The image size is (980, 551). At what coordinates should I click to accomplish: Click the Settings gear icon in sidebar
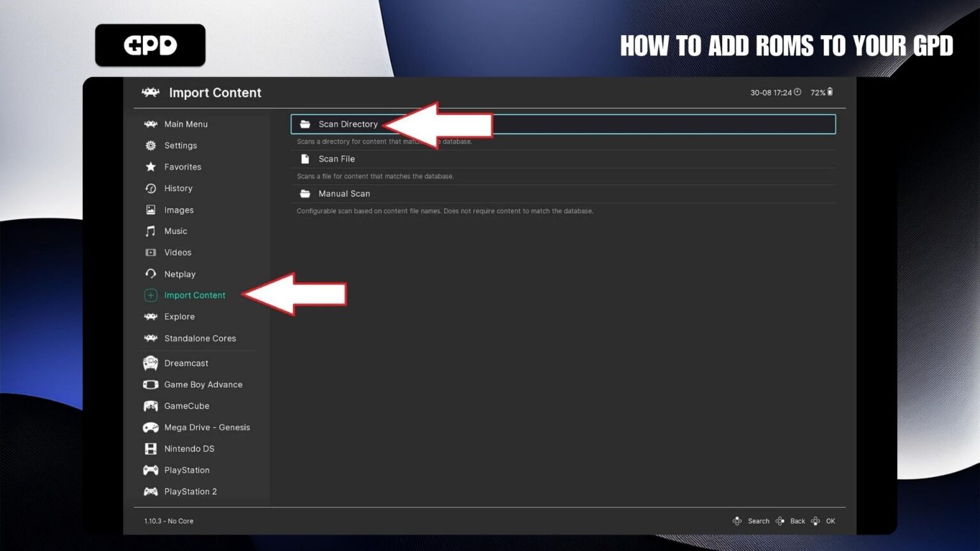[x=151, y=145]
